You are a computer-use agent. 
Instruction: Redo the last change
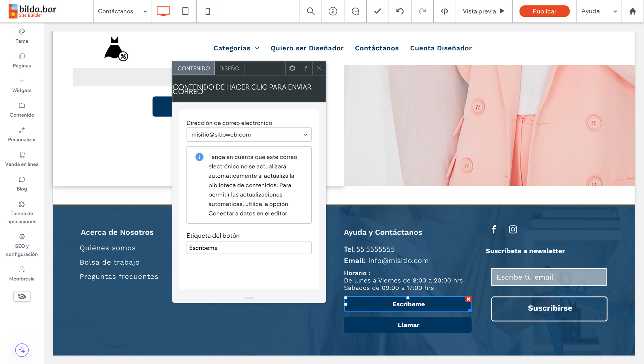tap(422, 11)
